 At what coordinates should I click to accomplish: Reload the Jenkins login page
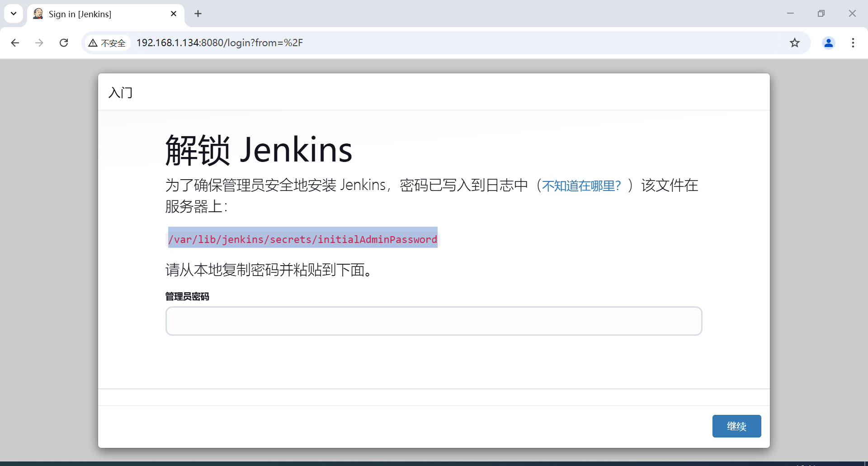pyautogui.click(x=64, y=43)
